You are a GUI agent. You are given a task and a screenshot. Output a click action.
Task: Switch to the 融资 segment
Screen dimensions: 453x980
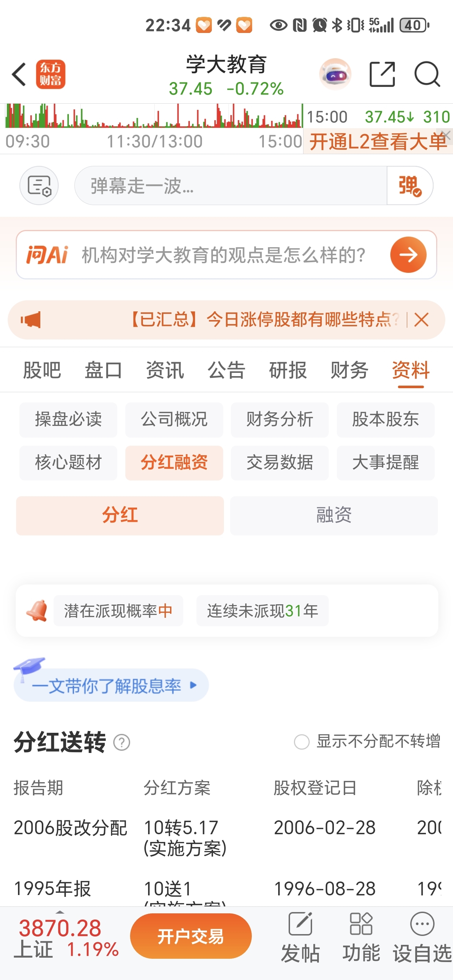334,516
